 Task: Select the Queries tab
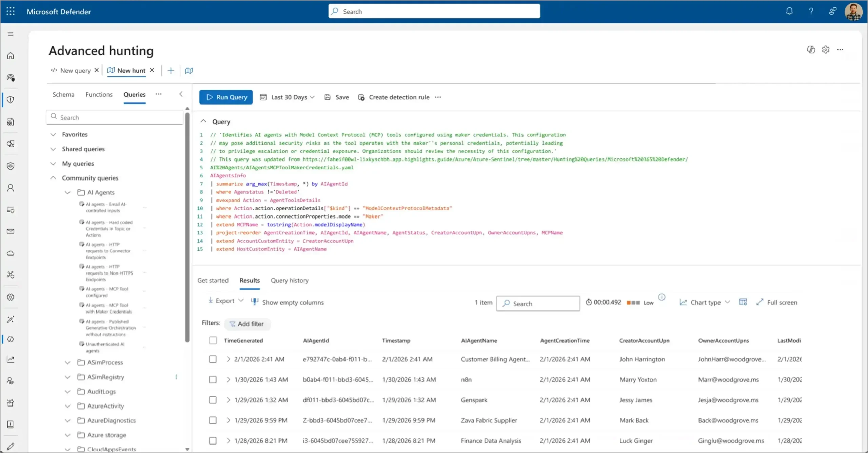point(135,94)
